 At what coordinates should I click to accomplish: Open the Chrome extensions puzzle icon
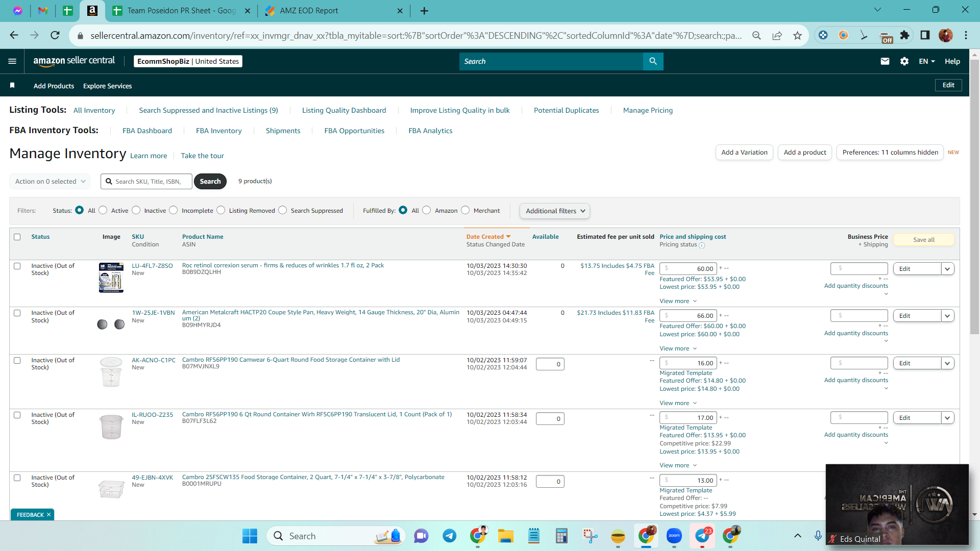[904, 35]
